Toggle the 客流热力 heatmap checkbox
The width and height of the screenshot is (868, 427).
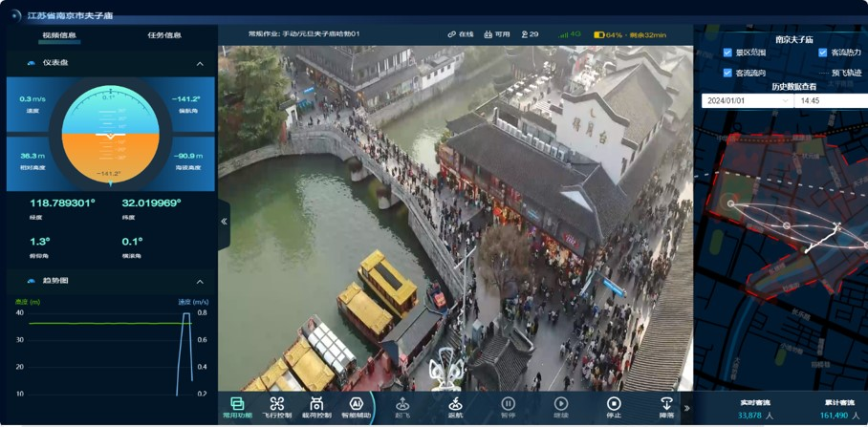(822, 53)
